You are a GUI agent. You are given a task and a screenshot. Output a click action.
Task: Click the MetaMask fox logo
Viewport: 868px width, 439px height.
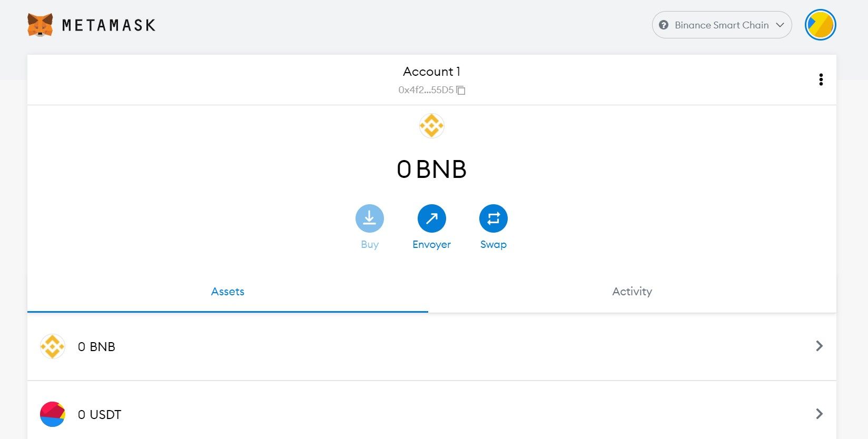pos(40,25)
